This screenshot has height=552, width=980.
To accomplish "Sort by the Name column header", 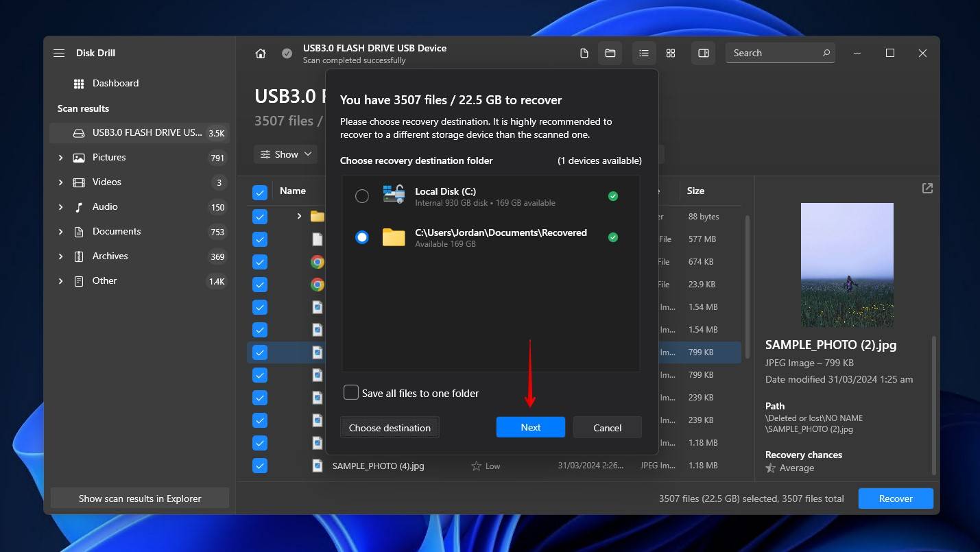I will coord(293,191).
